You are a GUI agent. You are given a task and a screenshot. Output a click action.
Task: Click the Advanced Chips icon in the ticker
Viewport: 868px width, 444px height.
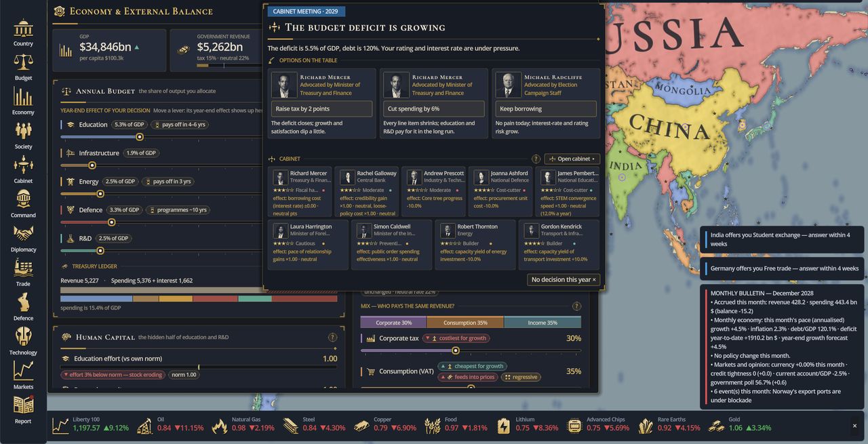tap(574, 425)
